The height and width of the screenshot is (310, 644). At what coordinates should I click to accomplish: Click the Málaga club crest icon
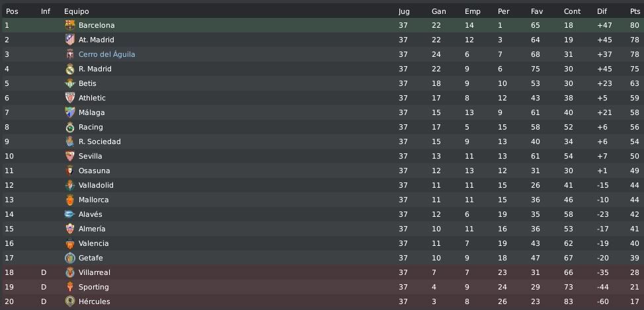[70, 112]
